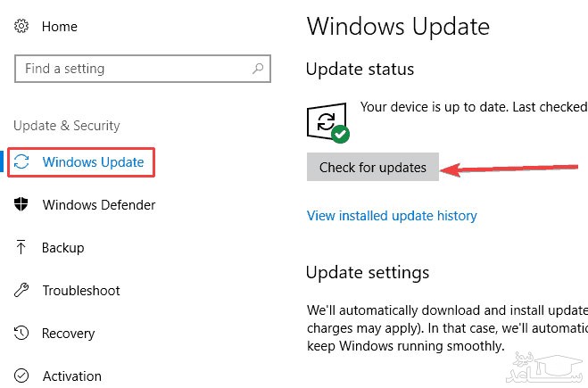Go to Home settings page

(60, 27)
